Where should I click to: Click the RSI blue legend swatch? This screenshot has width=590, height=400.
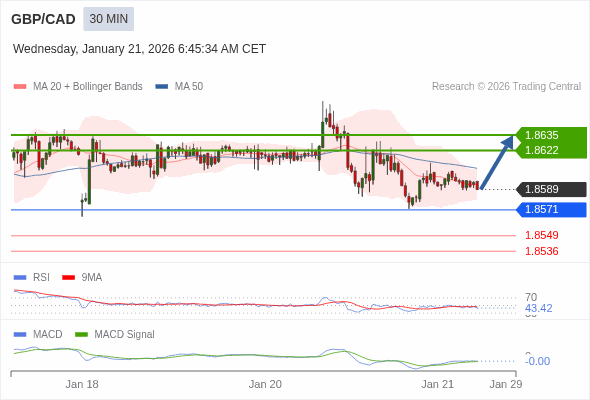(x=20, y=278)
